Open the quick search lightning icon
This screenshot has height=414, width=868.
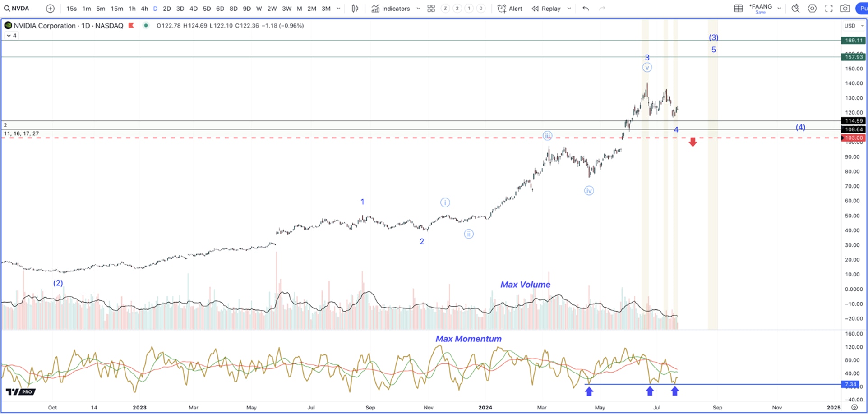click(795, 9)
